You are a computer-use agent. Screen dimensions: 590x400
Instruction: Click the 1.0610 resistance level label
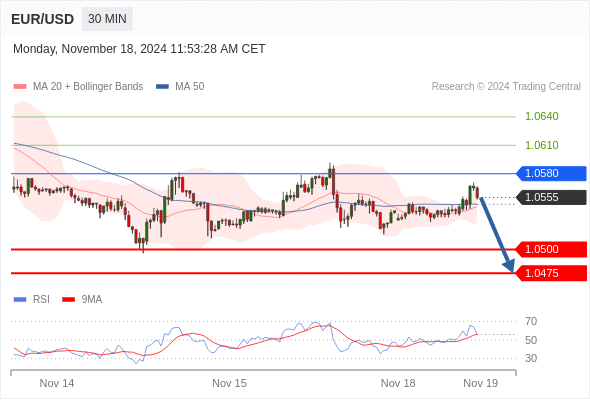541,145
